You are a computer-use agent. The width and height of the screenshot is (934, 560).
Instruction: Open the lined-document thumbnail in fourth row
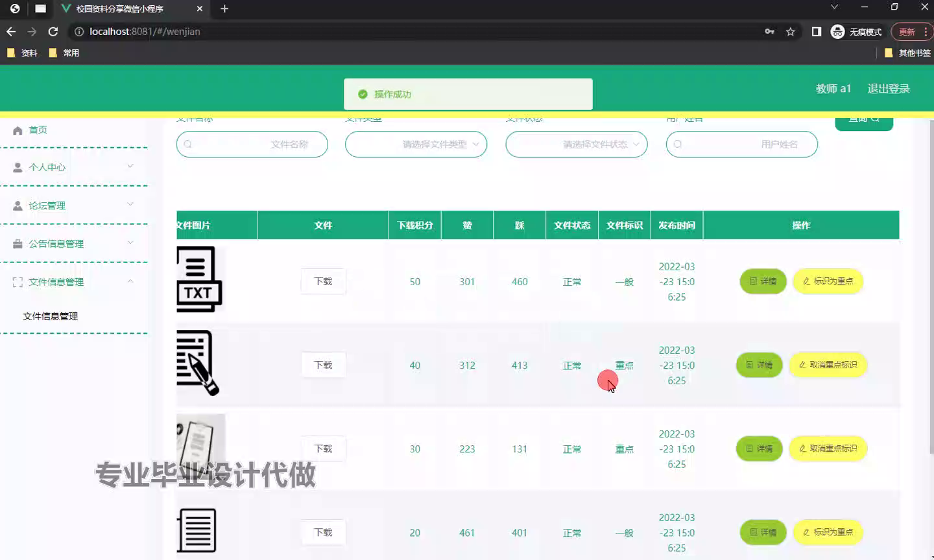pos(197,530)
